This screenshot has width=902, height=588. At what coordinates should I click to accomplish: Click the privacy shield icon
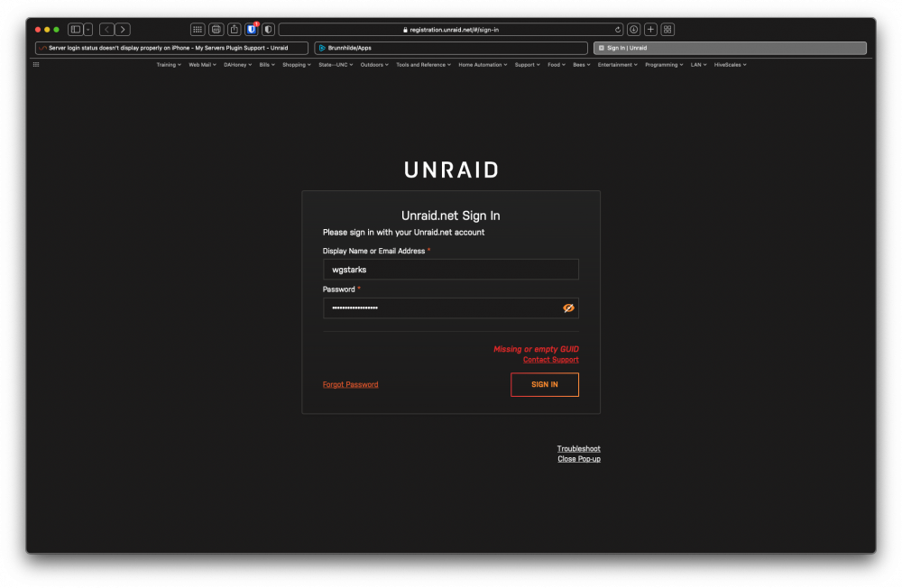268,30
